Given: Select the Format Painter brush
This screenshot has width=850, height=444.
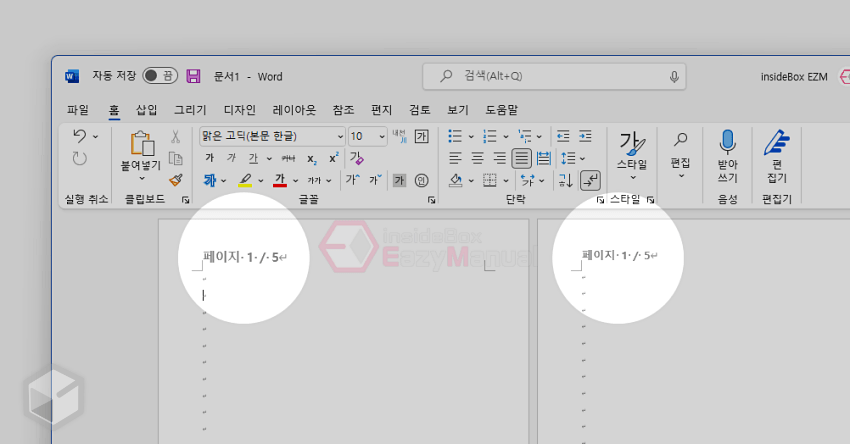Looking at the screenshot, I should (176, 180).
